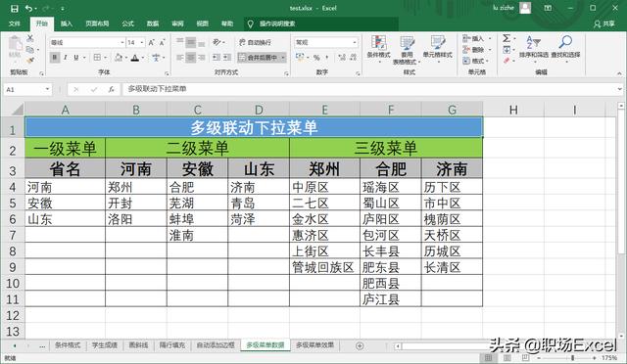The width and height of the screenshot is (627, 364).
Task: Click the Fill down arrow icon
Action: (506, 50)
